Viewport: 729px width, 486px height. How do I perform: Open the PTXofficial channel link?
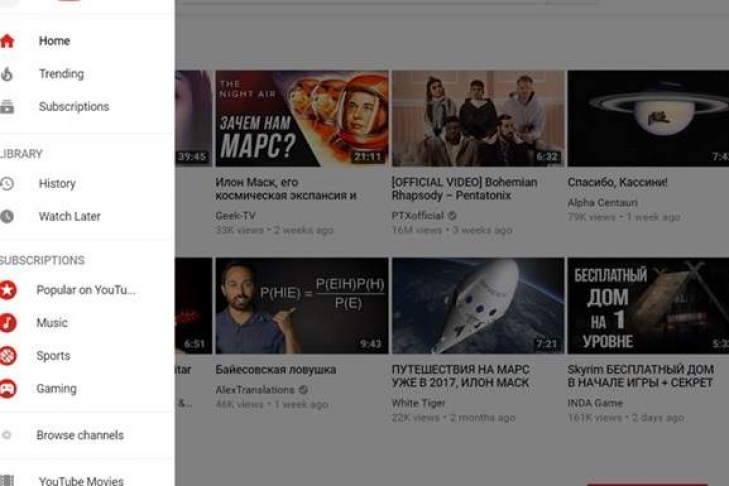tap(418, 216)
